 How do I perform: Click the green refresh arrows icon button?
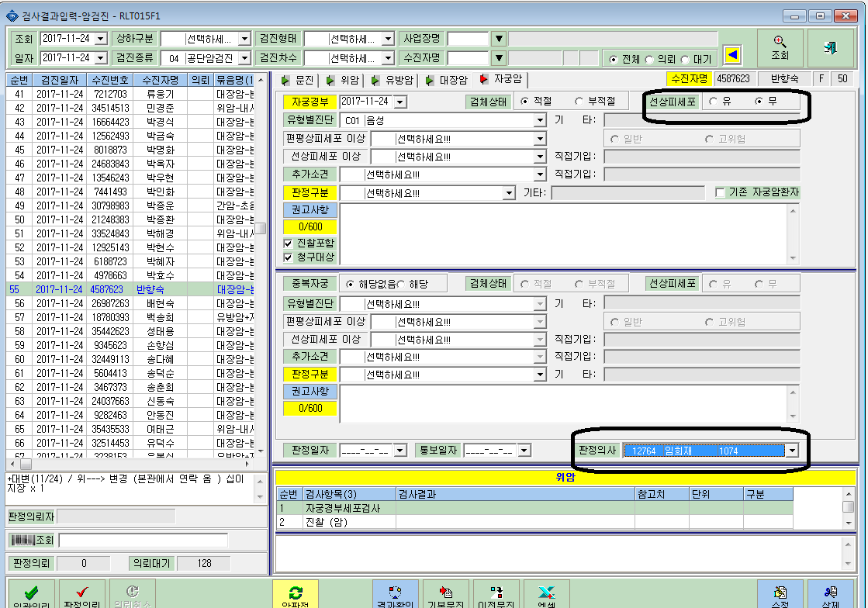pos(295,596)
